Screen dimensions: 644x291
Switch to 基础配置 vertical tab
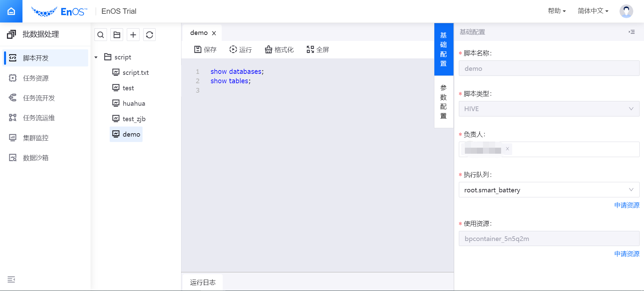pos(443,49)
